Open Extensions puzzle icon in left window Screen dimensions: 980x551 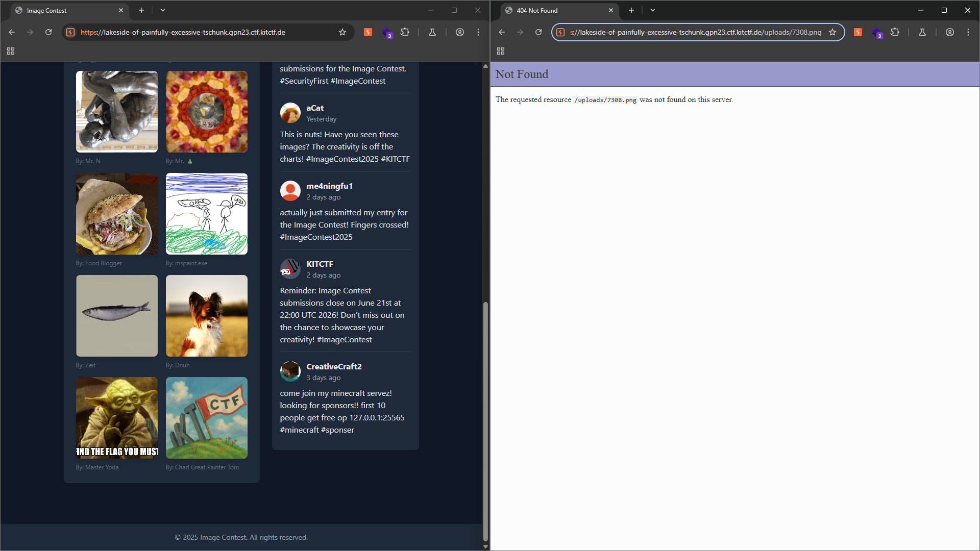click(405, 32)
